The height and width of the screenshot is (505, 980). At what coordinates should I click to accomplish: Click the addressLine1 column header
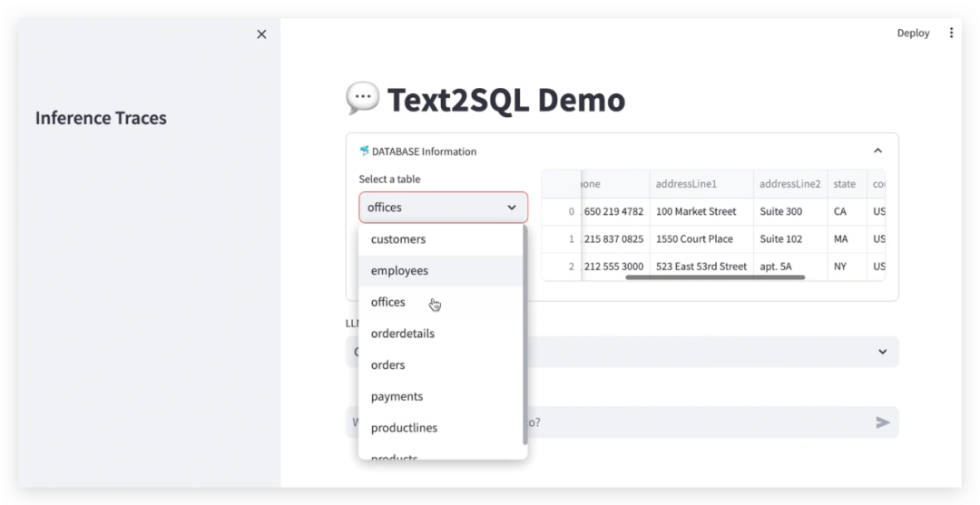701,184
